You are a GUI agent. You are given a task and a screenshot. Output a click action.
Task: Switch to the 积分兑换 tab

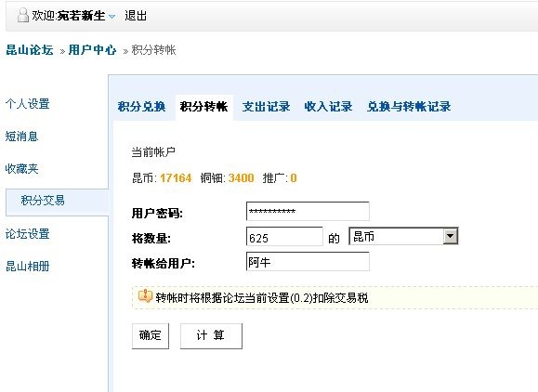(142, 106)
